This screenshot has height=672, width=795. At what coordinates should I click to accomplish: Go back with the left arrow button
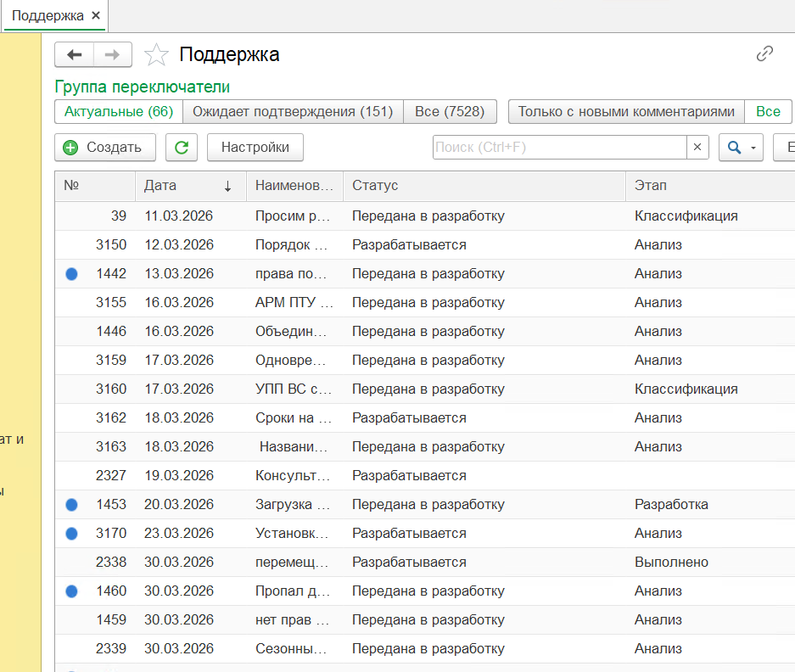pyautogui.click(x=75, y=54)
